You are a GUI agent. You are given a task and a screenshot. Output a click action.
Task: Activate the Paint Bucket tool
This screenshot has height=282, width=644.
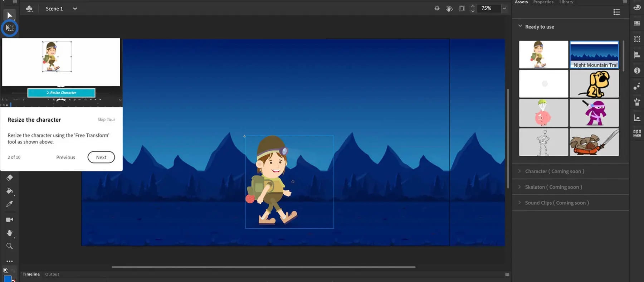(10, 191)
